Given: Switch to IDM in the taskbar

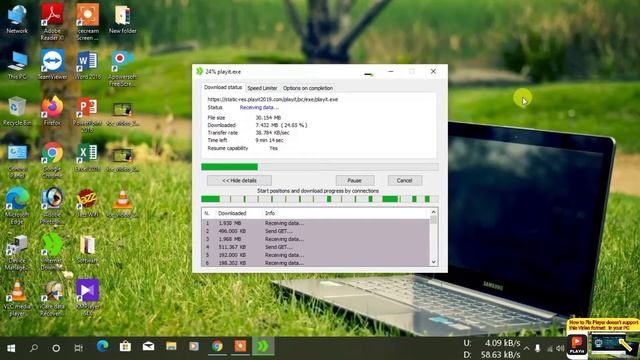Looking at the screenshot, I should pyautogui.click(x=263, y=347).
